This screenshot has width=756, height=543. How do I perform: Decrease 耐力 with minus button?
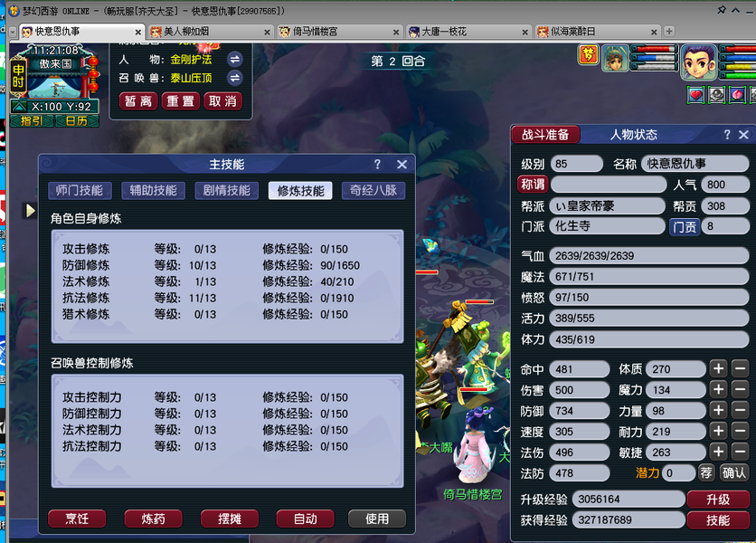[740, 432]
